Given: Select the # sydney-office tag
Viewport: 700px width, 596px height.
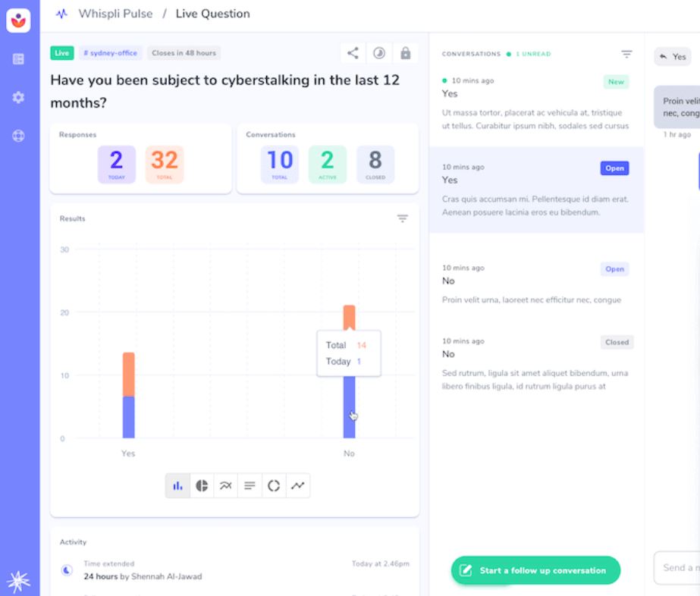Looking at the screenshot, I should (x=110, y=53).
